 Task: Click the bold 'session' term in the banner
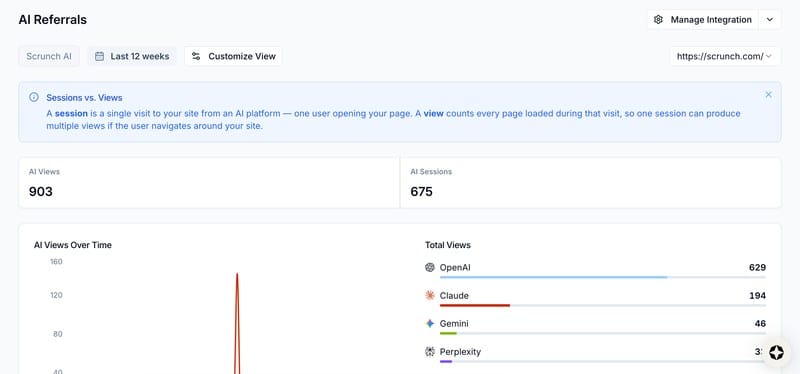71,113
